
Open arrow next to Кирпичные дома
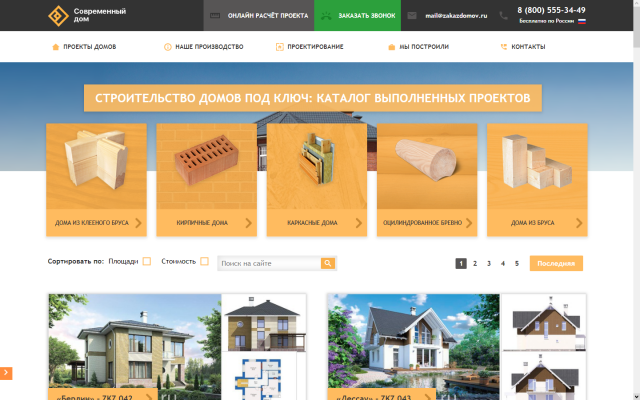(249, 223)
